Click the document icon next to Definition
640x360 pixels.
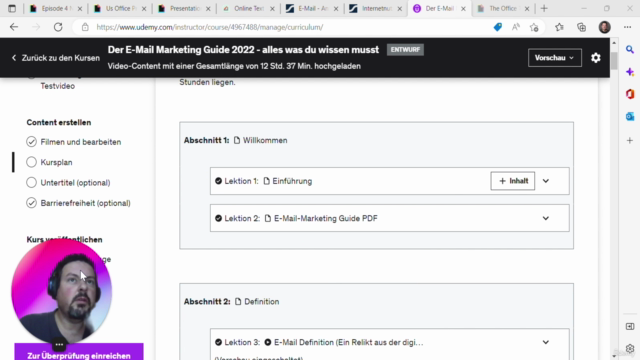[x=238, y=301]
